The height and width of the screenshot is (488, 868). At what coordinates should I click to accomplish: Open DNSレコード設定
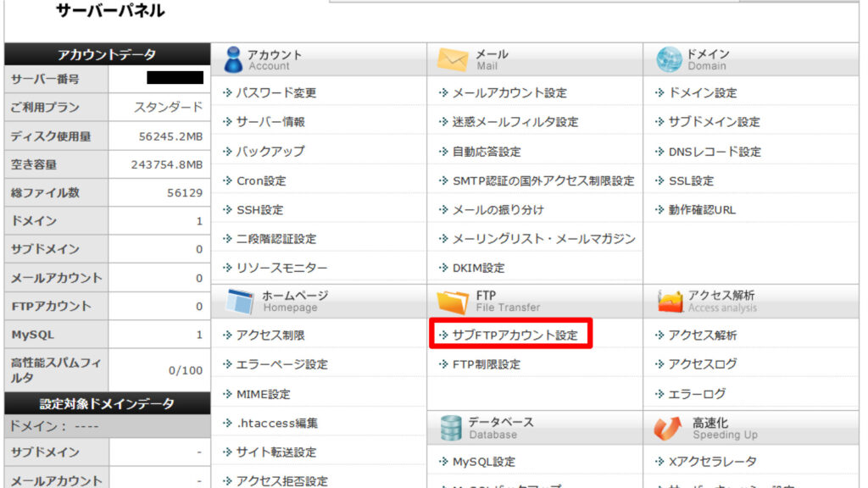tap(715, 151)
